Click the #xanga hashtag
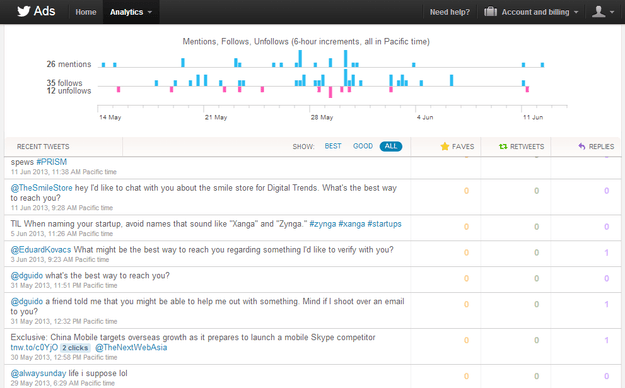This screenshot has width=625, height=388. pyautogui.click(x=352, y=224)
